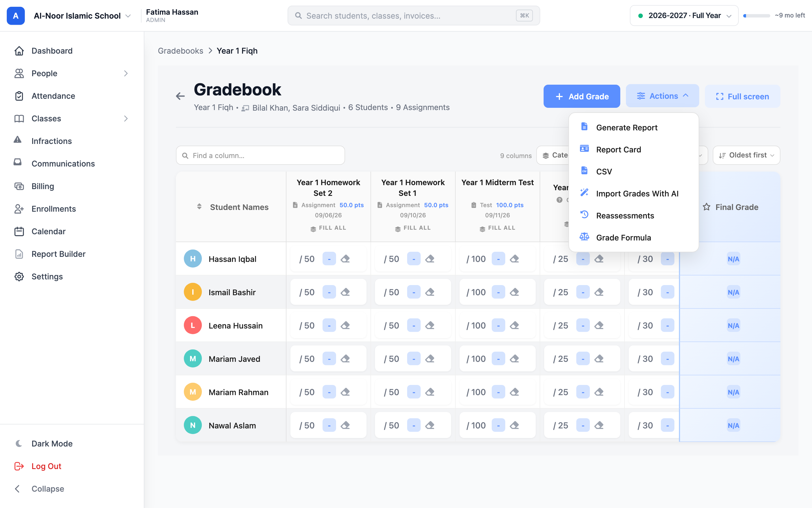This screenshot has height=508, width=812.
Task: Click eraser icon in Hassan Iqbal Homework Set 2
Action: (345, 259)
